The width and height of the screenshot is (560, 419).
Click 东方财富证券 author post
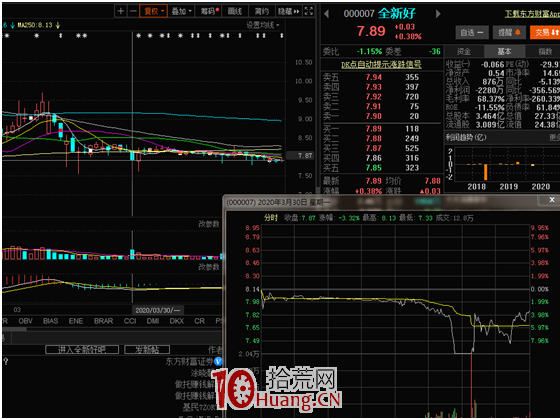pos(189,361)
